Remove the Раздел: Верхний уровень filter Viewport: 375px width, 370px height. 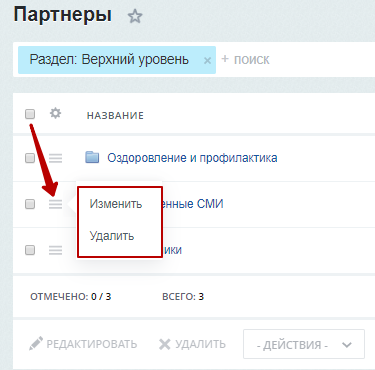(207, 61)
